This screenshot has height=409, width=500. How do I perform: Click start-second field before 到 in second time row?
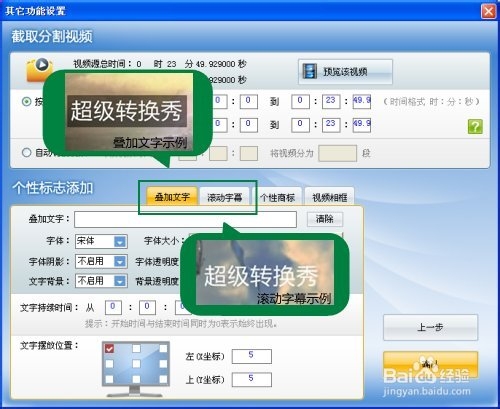click(x=249, y=125)
